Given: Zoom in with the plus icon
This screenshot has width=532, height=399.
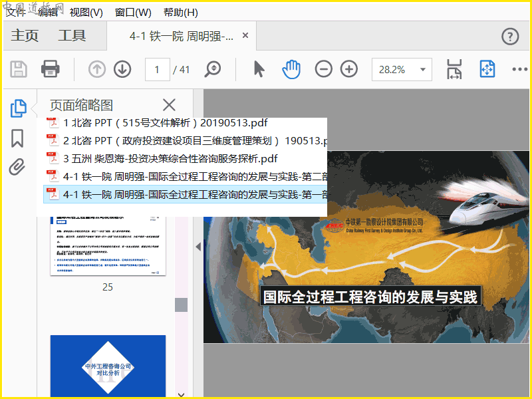Looking at the screenshot, I should coord(349,69).
